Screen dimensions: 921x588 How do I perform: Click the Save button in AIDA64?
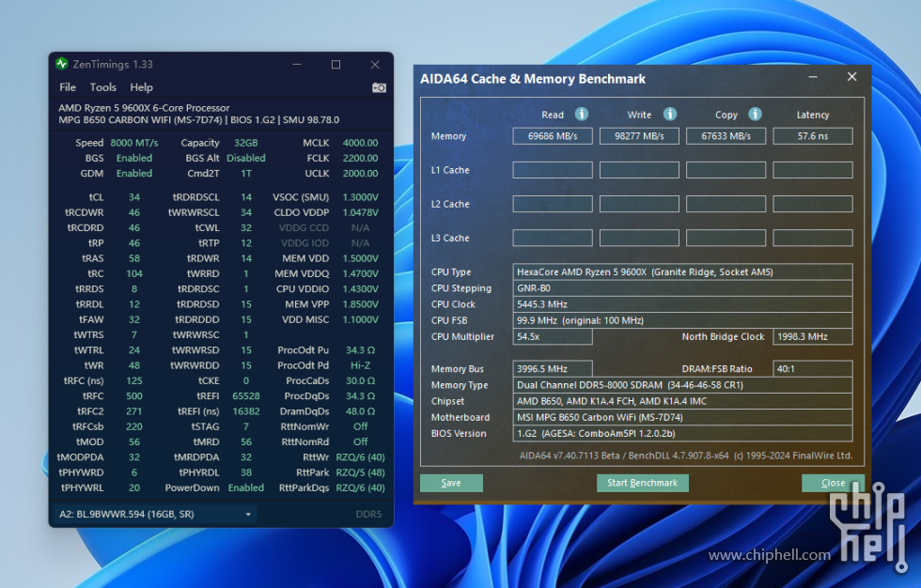[451, 483]
